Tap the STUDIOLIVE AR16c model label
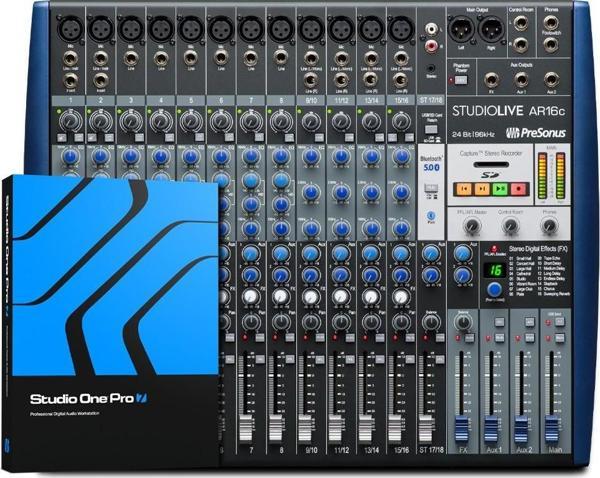The height and width of the screenshot is (478, 600). click(508, 111)
